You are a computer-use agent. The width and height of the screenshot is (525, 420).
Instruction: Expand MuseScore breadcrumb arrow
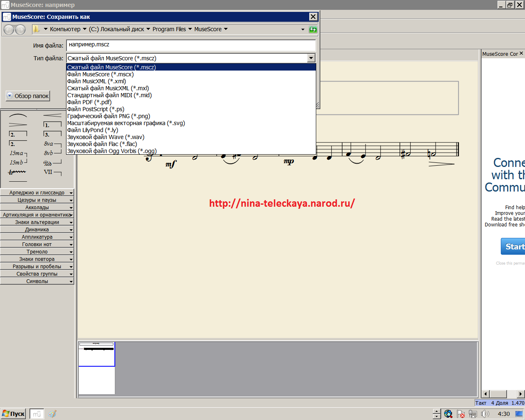pos(226,29)
